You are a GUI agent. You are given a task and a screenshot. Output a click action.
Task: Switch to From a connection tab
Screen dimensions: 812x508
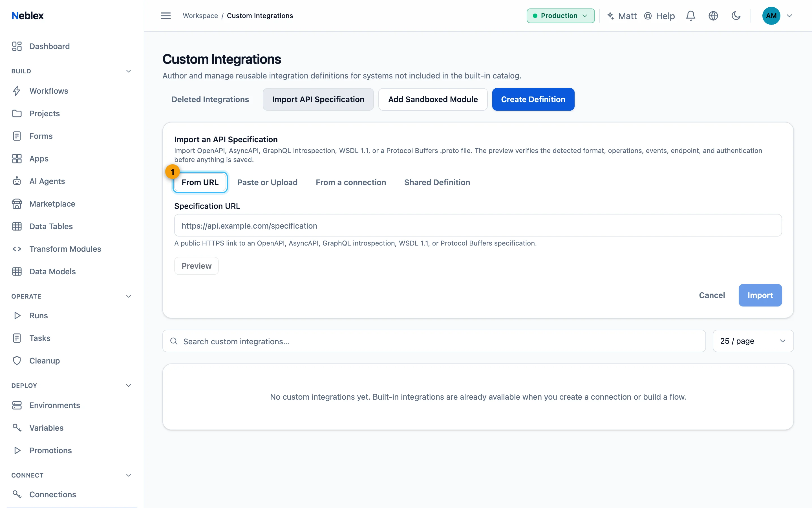click(x=351, y=182)
